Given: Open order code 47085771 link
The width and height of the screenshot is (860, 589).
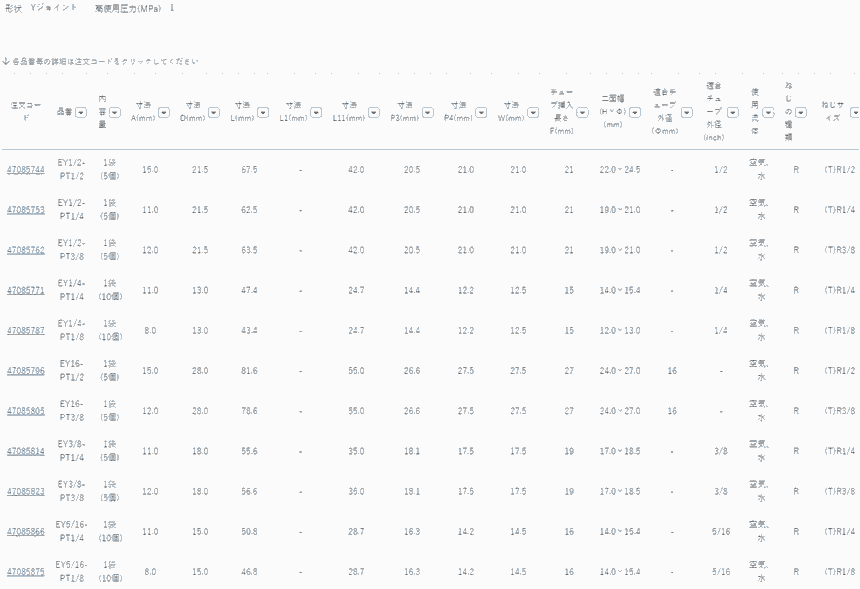Looking at the screenshot, I should 25,290.
